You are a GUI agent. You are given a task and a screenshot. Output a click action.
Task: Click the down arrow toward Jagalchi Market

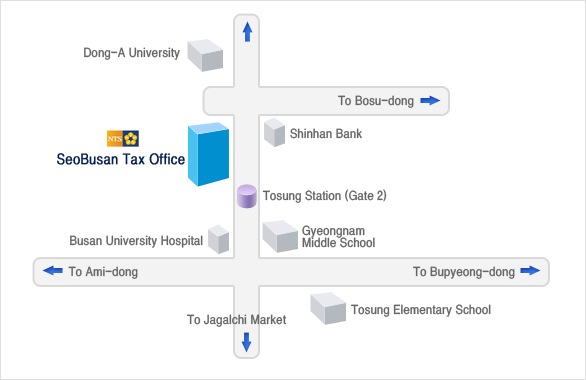[246, 342]
